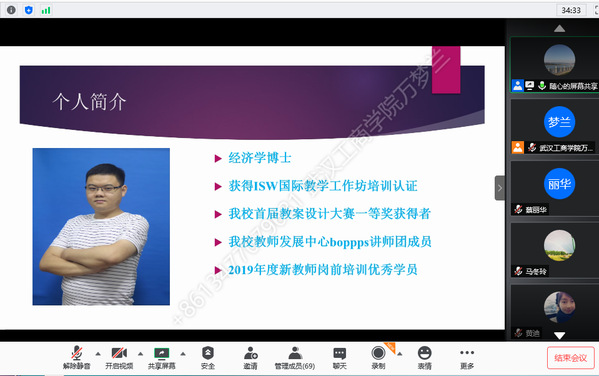Viewport: 599px width, 376px height.
Task: Click the 邀请 invite participants icon
Action: pos(251,358)
